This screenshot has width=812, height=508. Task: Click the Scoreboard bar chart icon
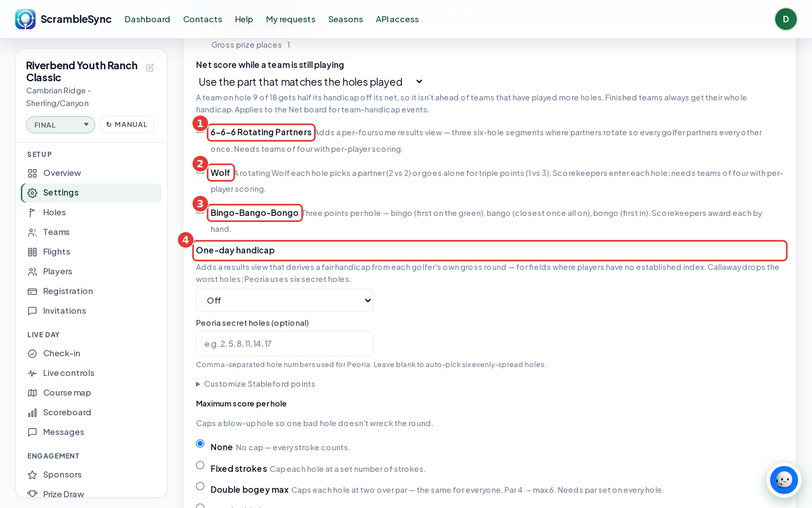(x=32, y=413)
